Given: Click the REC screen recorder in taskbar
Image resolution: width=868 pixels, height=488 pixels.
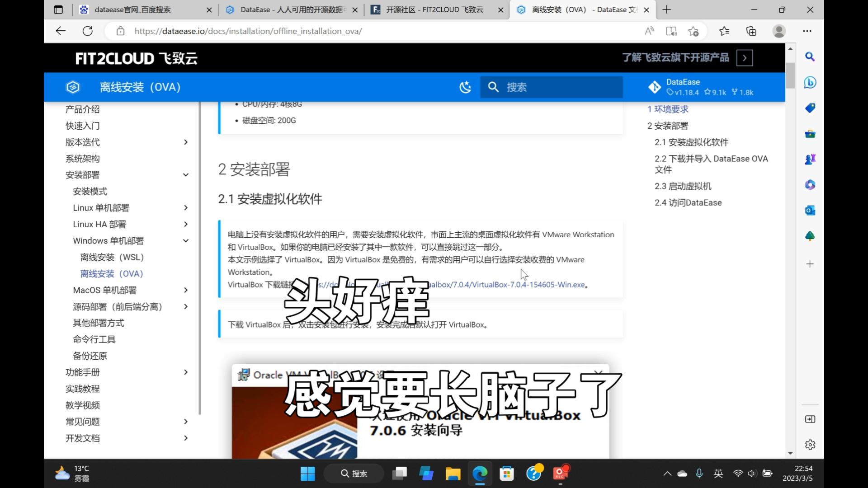Looking at the screenshot, I should pos(561,474).
